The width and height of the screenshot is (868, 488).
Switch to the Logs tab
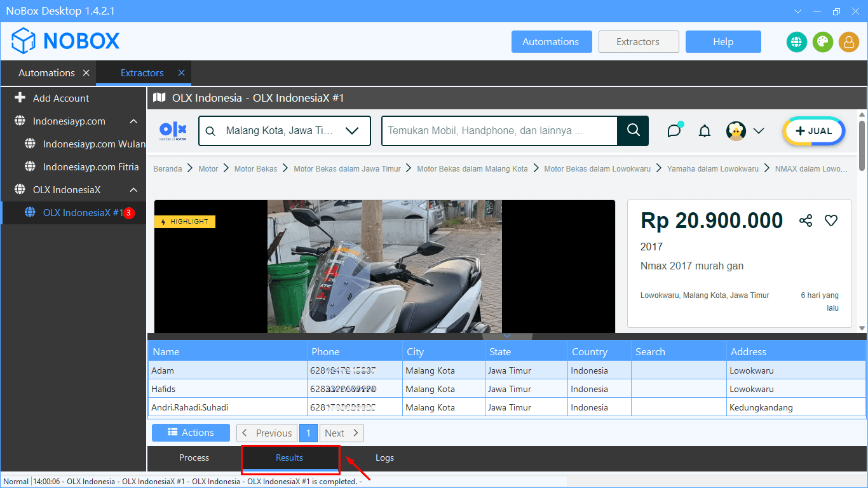pyautogui.click(x=384, y=457)
